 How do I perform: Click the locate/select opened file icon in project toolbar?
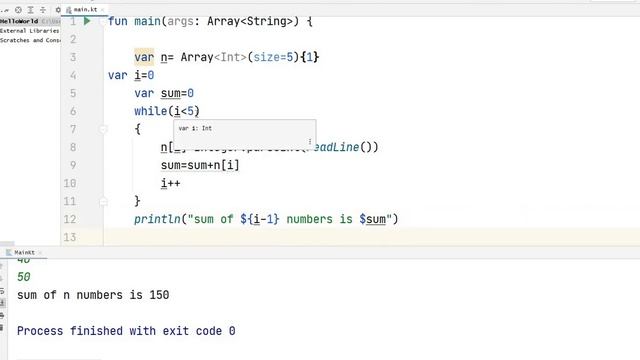coord(18,10)
